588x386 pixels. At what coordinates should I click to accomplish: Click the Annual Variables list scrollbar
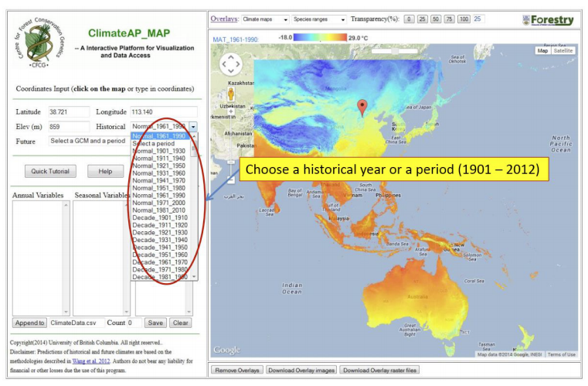(x=66, y=258)
